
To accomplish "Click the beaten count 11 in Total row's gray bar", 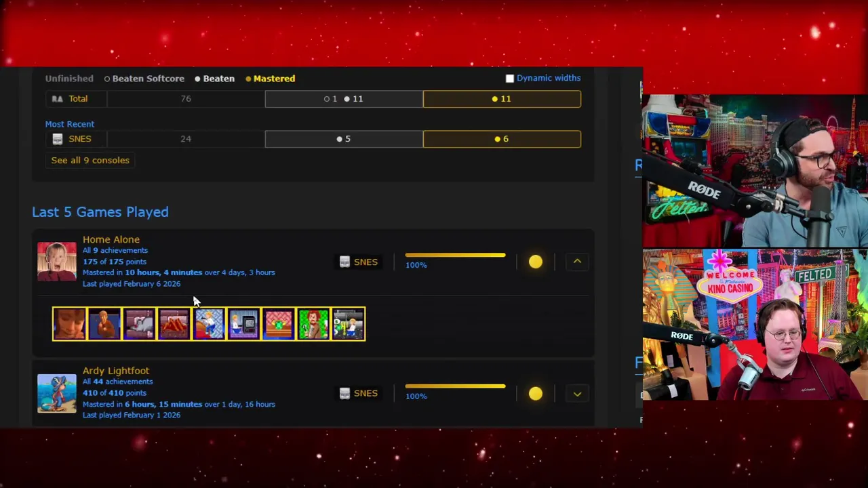I will [353, 99].
